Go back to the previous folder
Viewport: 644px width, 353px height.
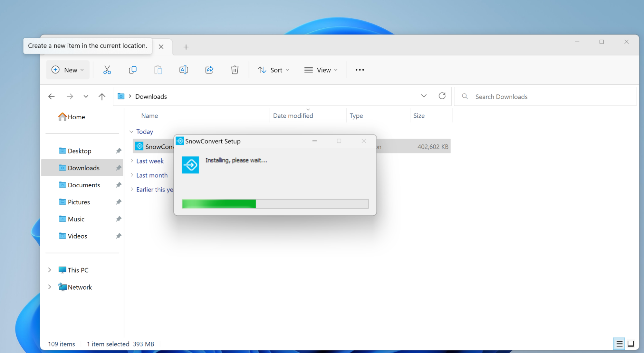pyautogui.click(x=52, y=96)
